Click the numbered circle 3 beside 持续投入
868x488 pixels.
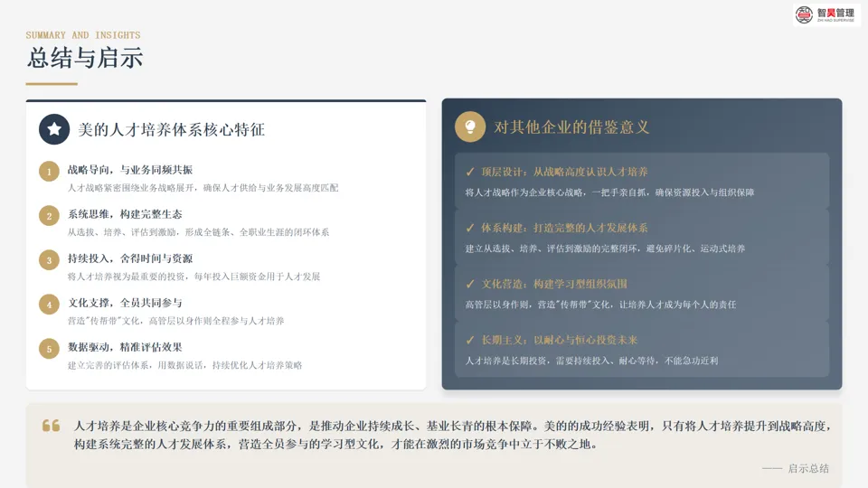[49, 260]
